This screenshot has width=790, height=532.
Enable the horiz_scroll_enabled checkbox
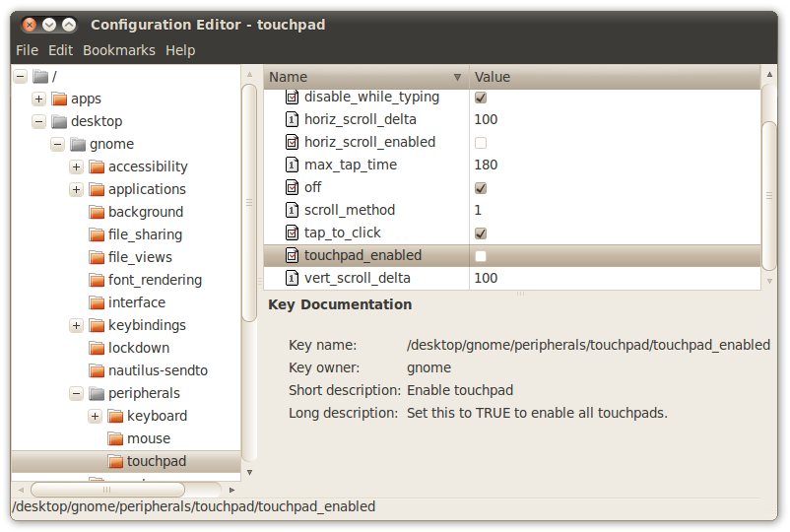point(481,143)
